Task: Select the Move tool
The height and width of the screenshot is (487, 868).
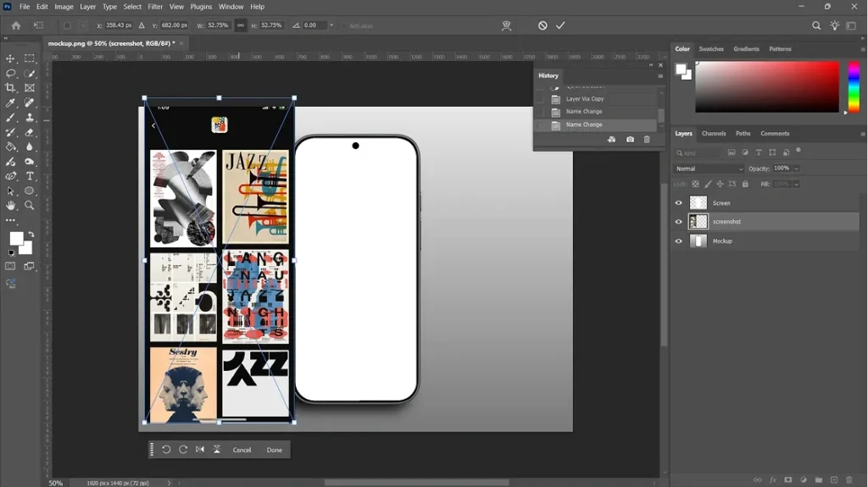Action: tap(10, 58)
